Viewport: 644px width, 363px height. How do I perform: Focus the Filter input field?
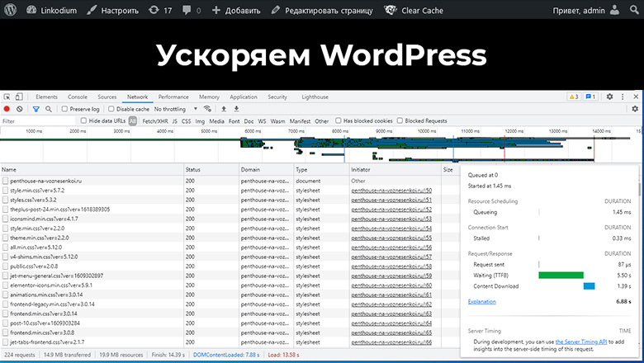point(38,121)
